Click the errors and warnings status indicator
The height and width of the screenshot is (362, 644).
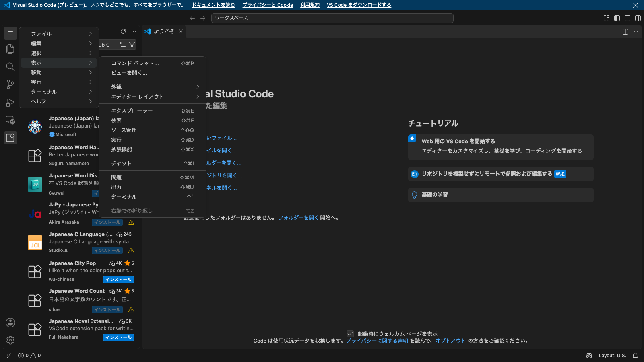click(29, 356)
